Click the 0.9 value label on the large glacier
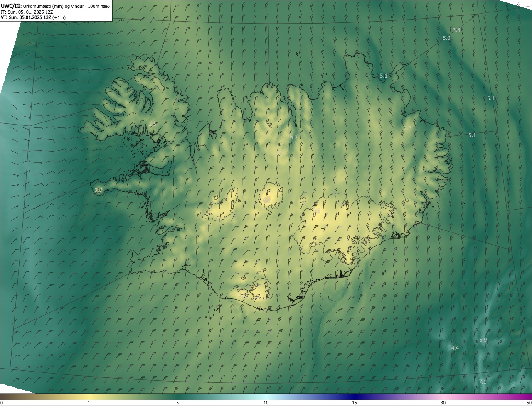Screen dimensions: 532x406 317,211
